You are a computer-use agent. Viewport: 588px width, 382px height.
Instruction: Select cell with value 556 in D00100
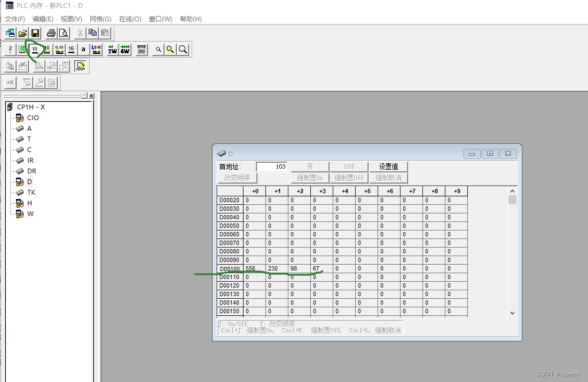254,268
